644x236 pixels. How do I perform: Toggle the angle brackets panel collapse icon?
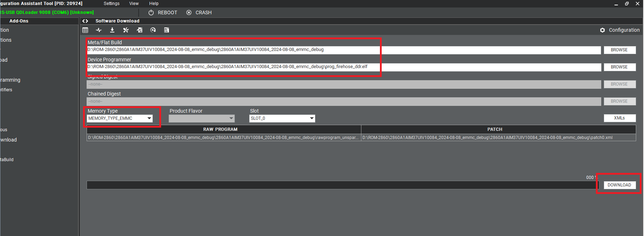tap(85, 21)
